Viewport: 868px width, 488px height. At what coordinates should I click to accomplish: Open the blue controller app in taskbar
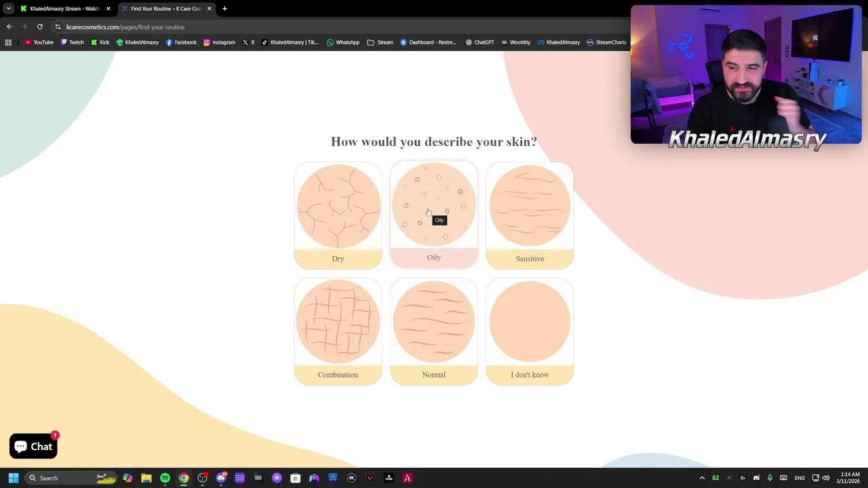click(x=333, y=478)
